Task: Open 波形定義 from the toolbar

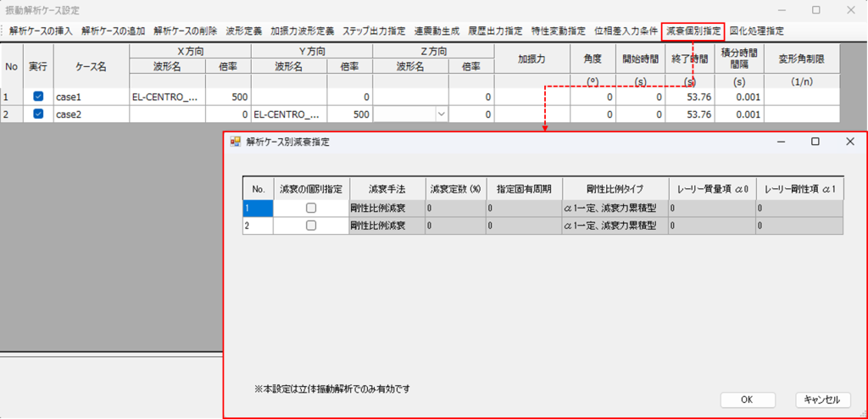Action: tap(245, 31)
